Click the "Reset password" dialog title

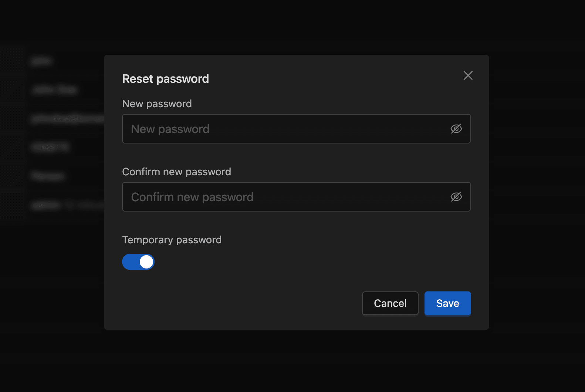pyautogui.click(x=165, y=79)
